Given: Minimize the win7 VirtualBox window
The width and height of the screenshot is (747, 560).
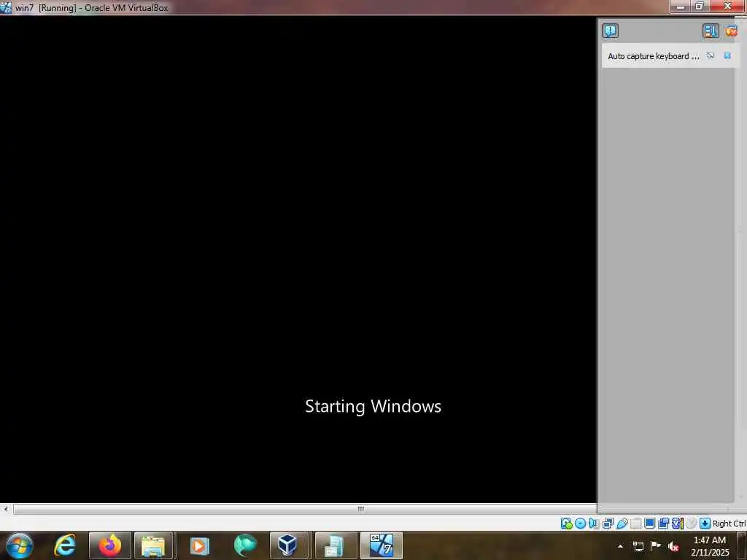Looking at the screenshot, I should click(681, 6).
